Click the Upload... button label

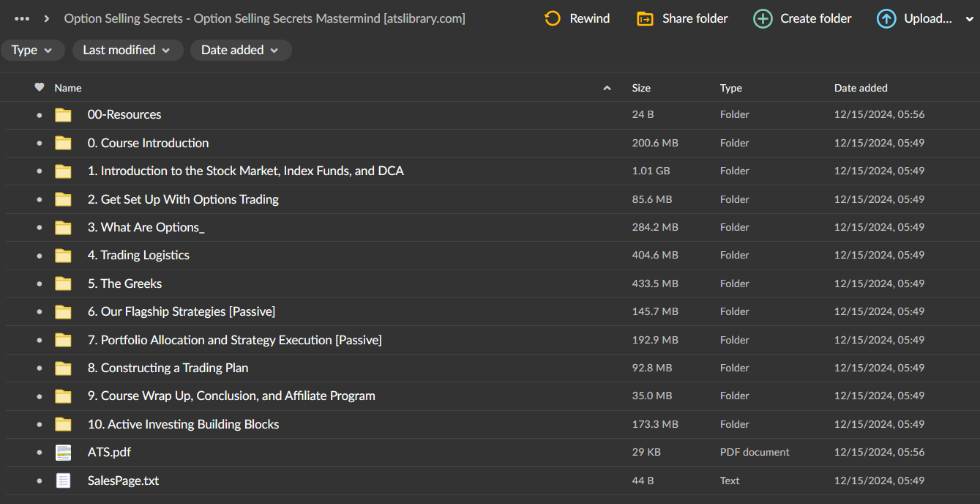click(x=928, y=18)
